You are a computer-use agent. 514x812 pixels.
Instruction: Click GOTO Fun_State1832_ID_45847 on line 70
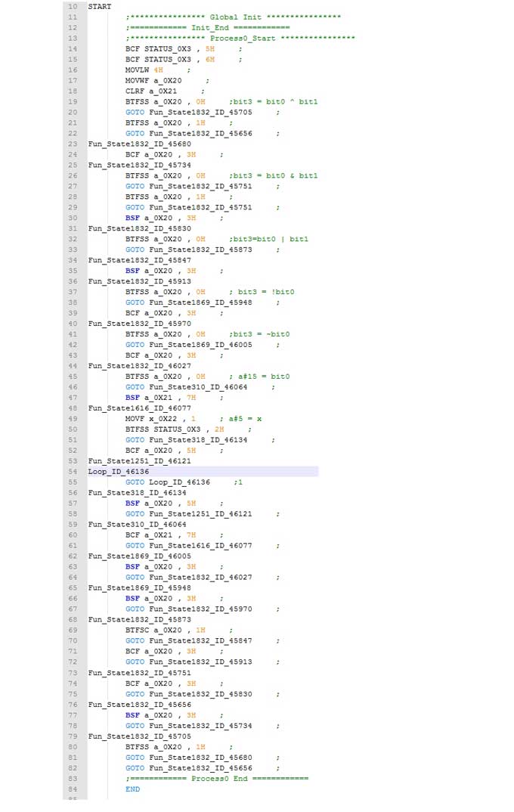pyautogui.click(x=188, y=641)
